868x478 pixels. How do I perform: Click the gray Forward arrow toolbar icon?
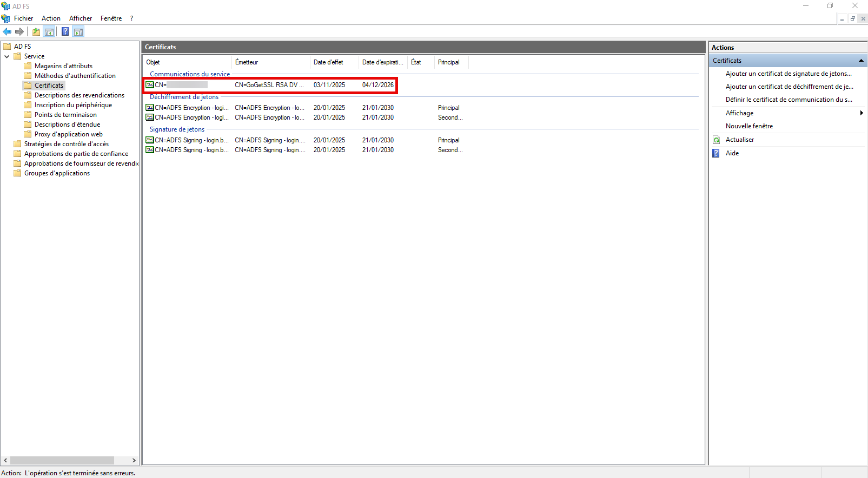[19, 31]
